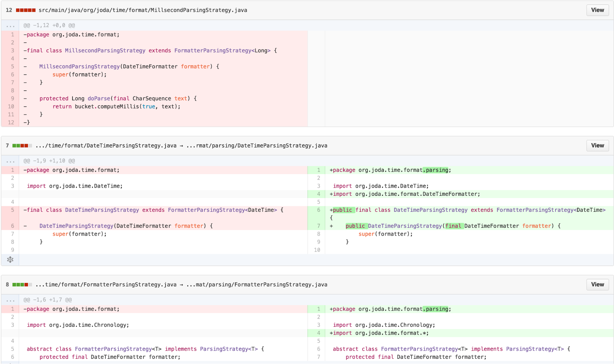614x364 pixels.
Task: Select right-side line number 10 in DateTimeParsingStrategy
Action: pos(317,250)
